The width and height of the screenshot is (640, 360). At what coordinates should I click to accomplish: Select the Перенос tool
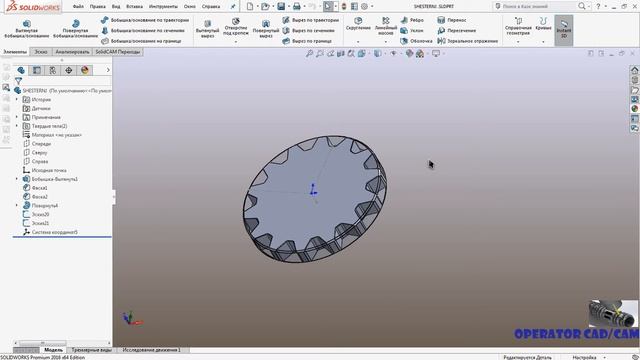pyautogui.click(x=451, y=20)
